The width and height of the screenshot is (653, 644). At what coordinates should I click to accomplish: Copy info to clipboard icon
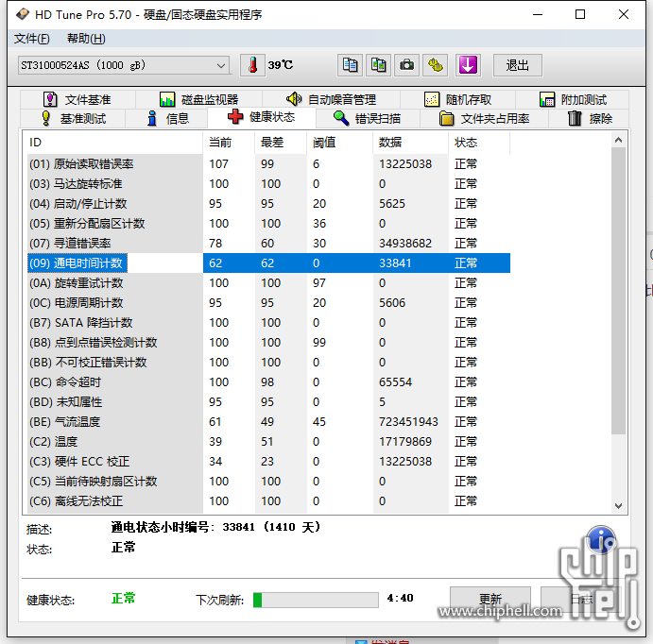coord(350,65)
